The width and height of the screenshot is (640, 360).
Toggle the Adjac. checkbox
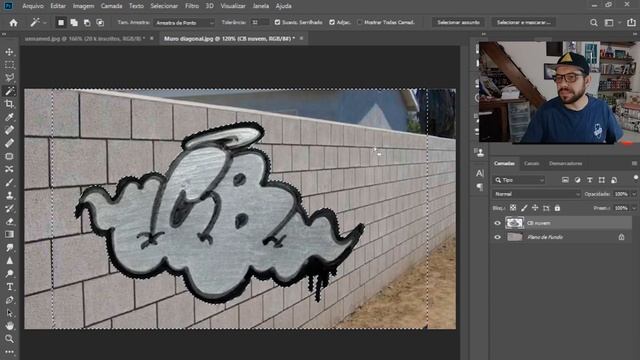tap(332, 22)
